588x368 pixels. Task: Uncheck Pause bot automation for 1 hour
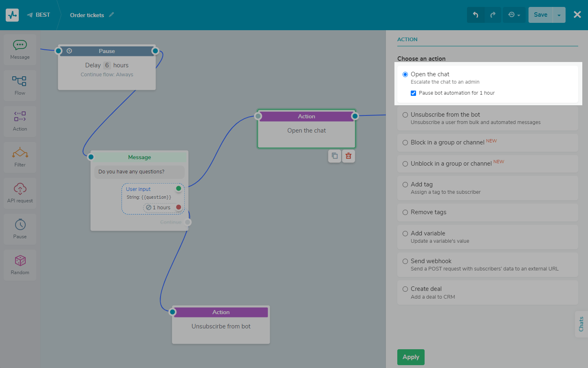point(413,93)
